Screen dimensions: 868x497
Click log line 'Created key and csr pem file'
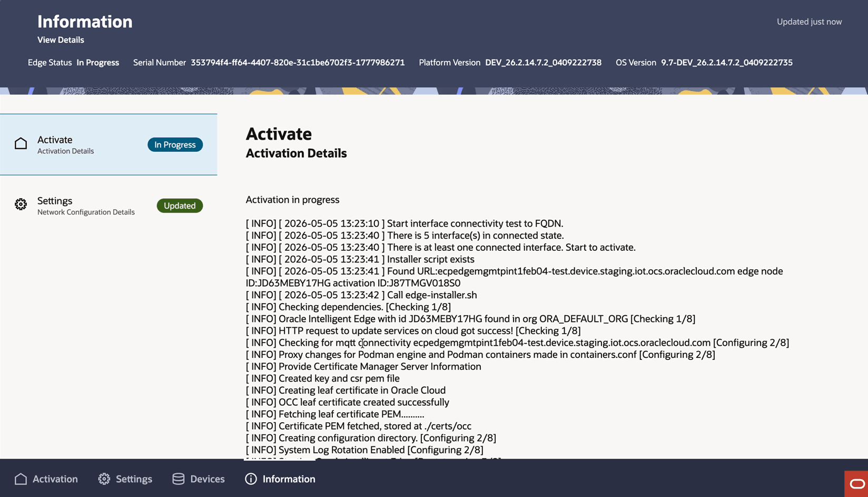click(322, 378)
